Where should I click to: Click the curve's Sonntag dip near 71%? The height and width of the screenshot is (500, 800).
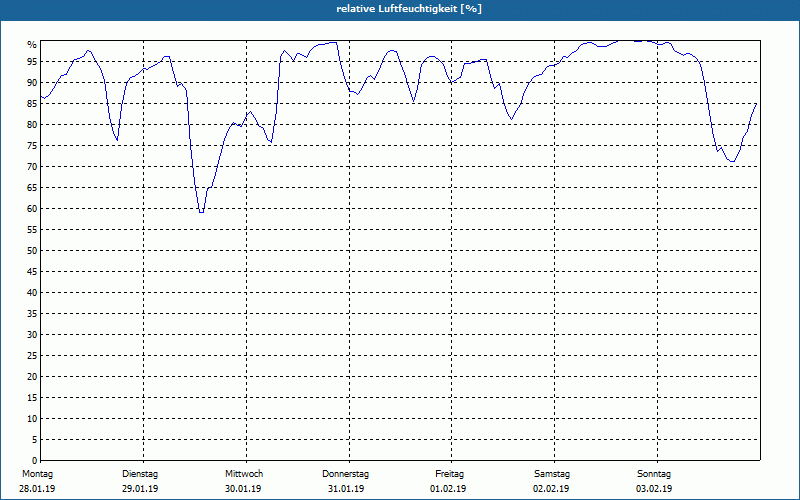[733, 161]
